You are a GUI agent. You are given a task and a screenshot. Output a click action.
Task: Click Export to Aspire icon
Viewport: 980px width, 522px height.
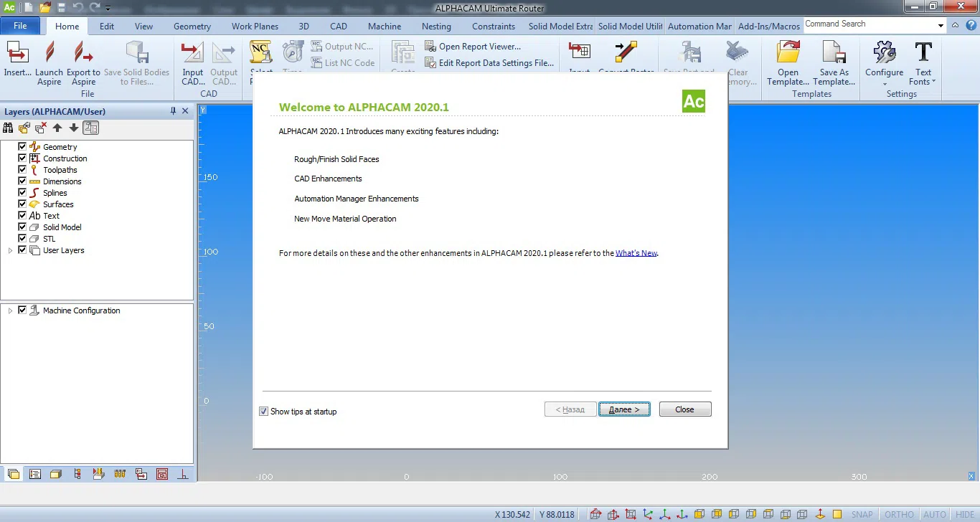(x=83, y=62)
